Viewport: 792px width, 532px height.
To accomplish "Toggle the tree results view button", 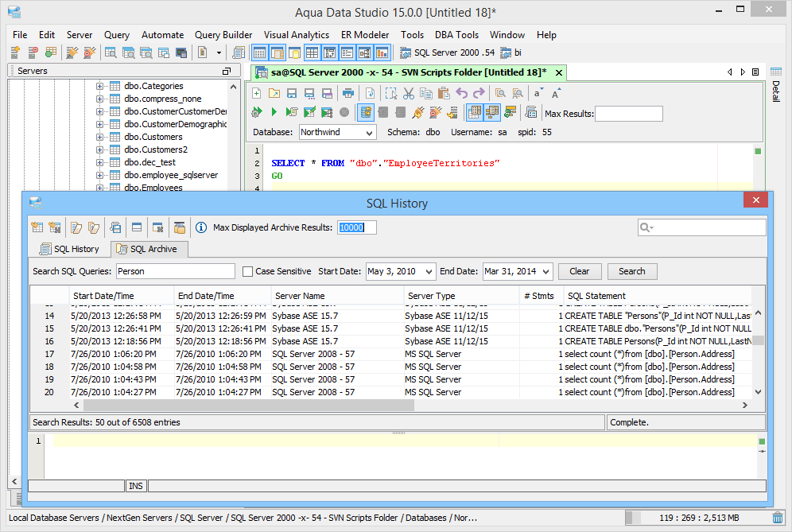I will tap(491, 112).
